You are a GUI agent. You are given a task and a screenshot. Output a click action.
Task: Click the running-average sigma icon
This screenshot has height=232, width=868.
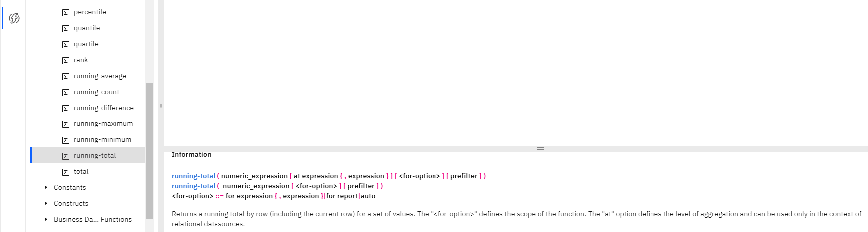pos(66,76)
